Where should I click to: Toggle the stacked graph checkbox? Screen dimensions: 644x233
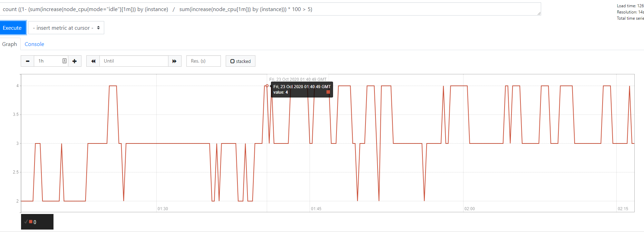[x=241, y=61]
